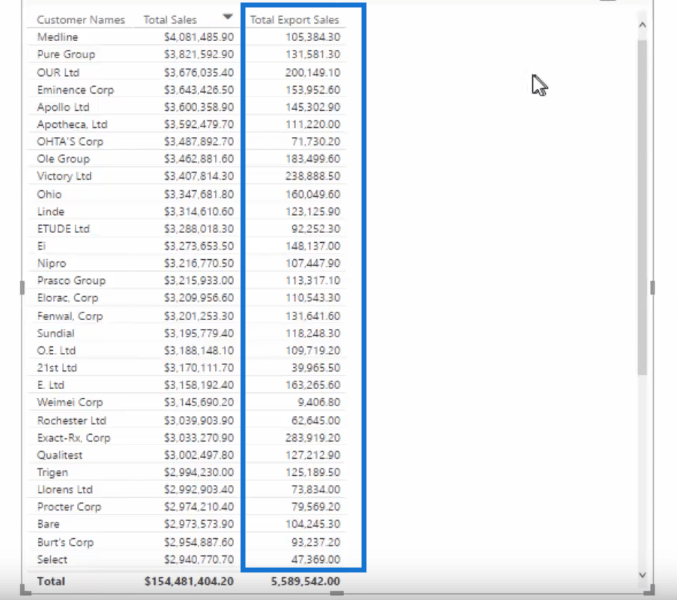Click the $3,821,592.90 Total Sales value
This screenshot has width=677, height=600.
(x=199, y=54)
